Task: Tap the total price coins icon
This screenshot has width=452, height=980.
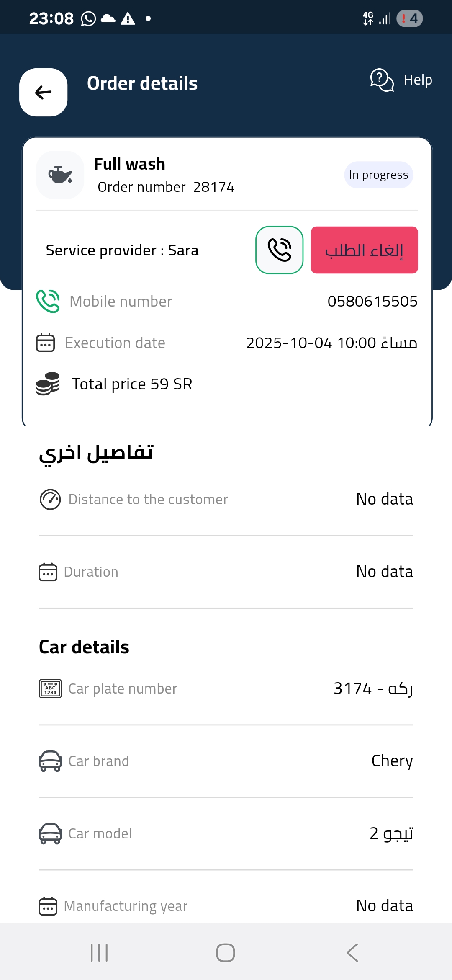Action: 48,384
